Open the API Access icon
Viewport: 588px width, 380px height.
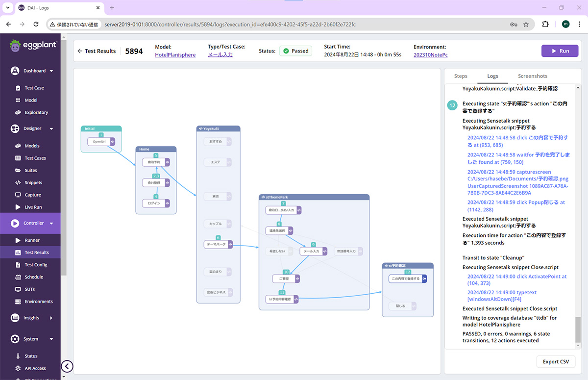click(18, 368)
